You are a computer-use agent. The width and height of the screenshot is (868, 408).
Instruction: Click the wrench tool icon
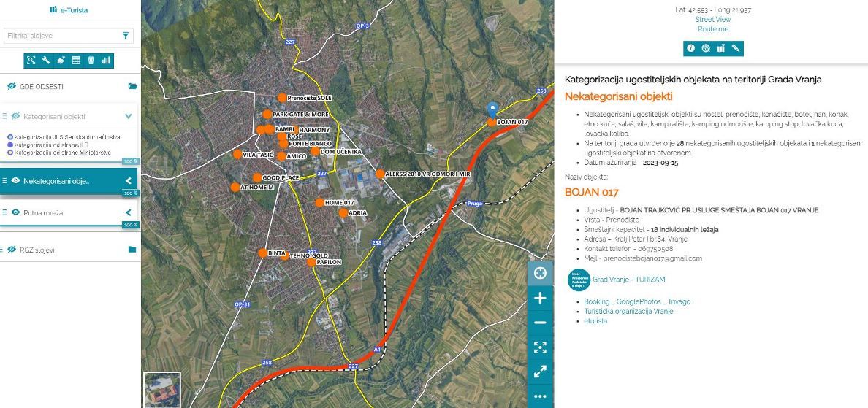point(46,61)
